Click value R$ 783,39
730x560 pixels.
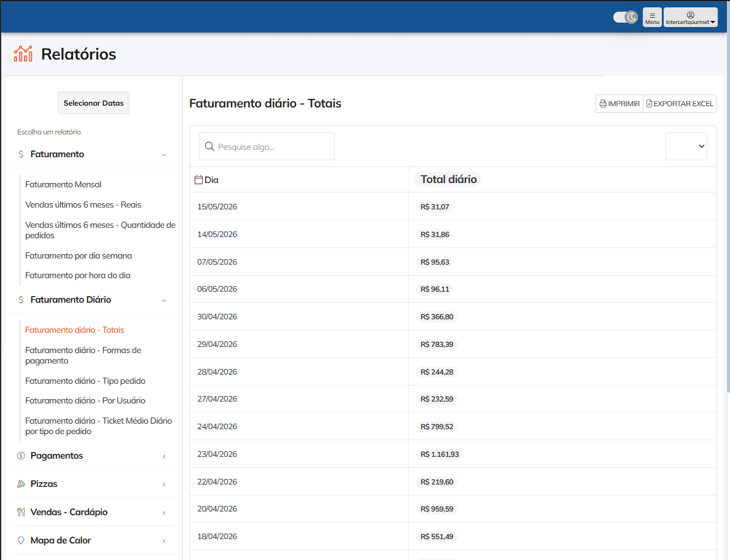click(x=437, y=344)
